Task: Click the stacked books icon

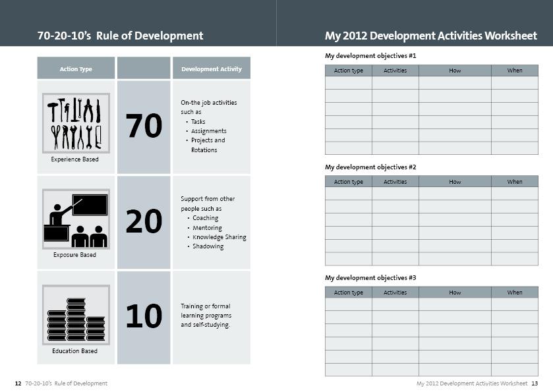Action: (76, 315)
